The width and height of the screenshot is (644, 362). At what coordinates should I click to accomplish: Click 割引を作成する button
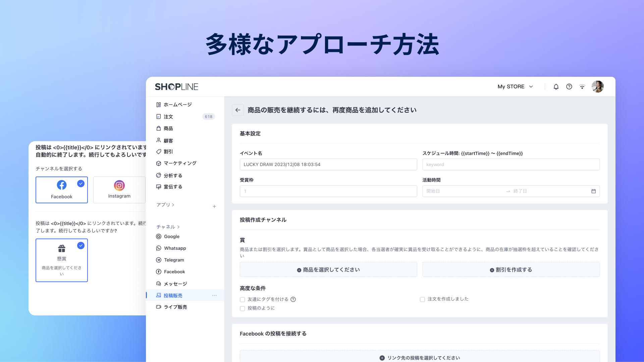coord(511,269)
